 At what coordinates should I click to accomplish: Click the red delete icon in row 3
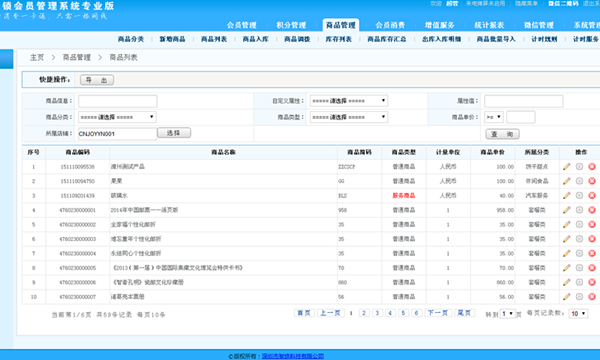tap(592, 195)
